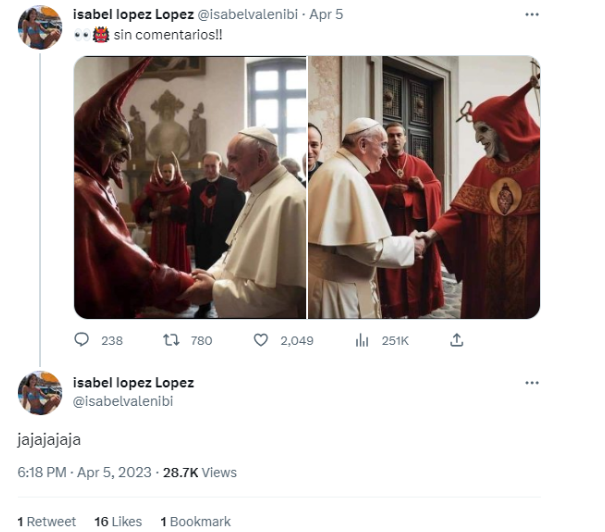Click the retweet arrows icon
This screenshot has width=605, height=532.
coord(171,340)
